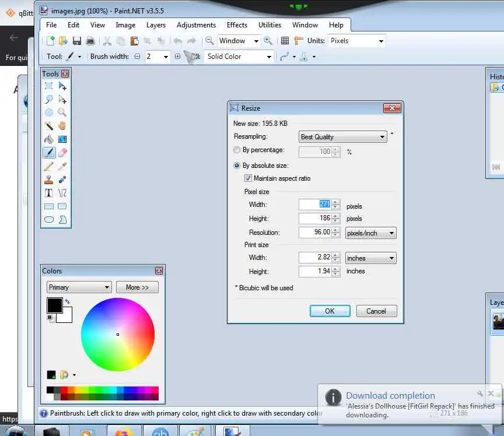Open the Image menu
This screenshot has height=436, width=504.
tap(125, 25)
